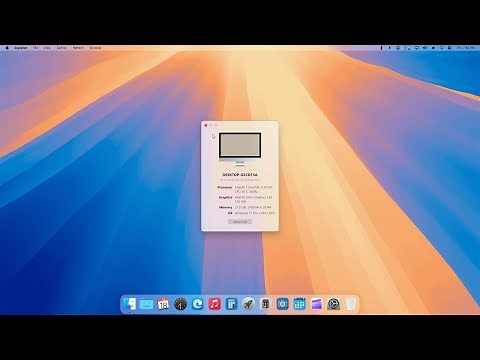This screenshot has width=480, height=360.
Task: Click the Windows 11 Pro OS value
Action: tap(255, 213)
